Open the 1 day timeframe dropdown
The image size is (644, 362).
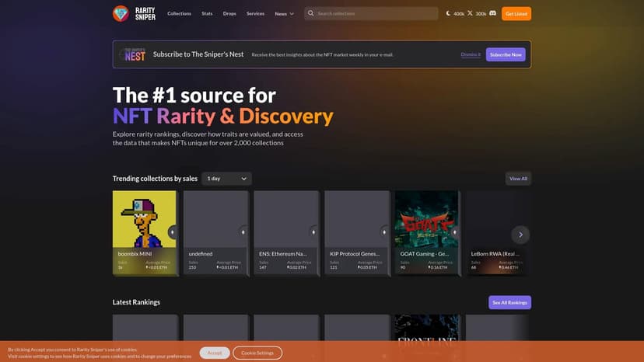click(x=226, y=179)
